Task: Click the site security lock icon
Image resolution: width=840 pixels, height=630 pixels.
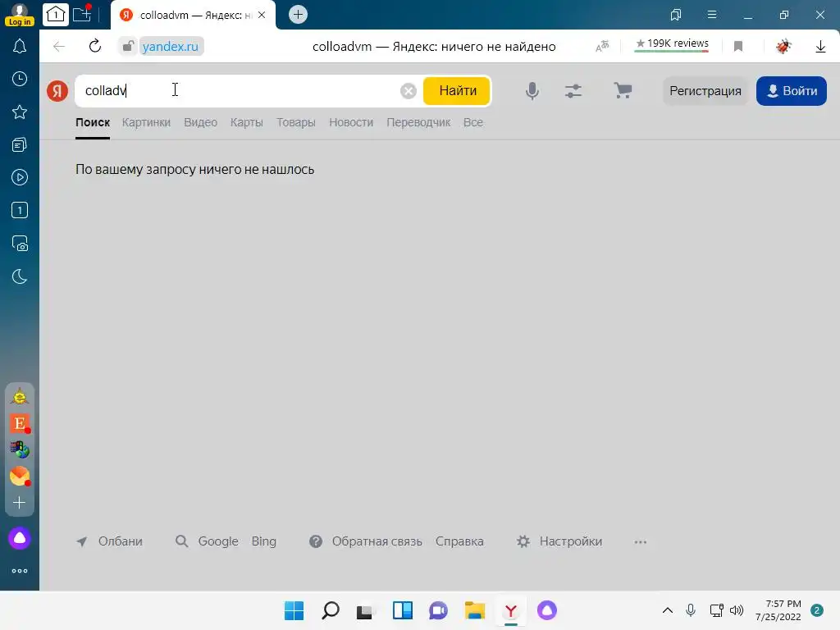Action: click(x=127, y=47)
